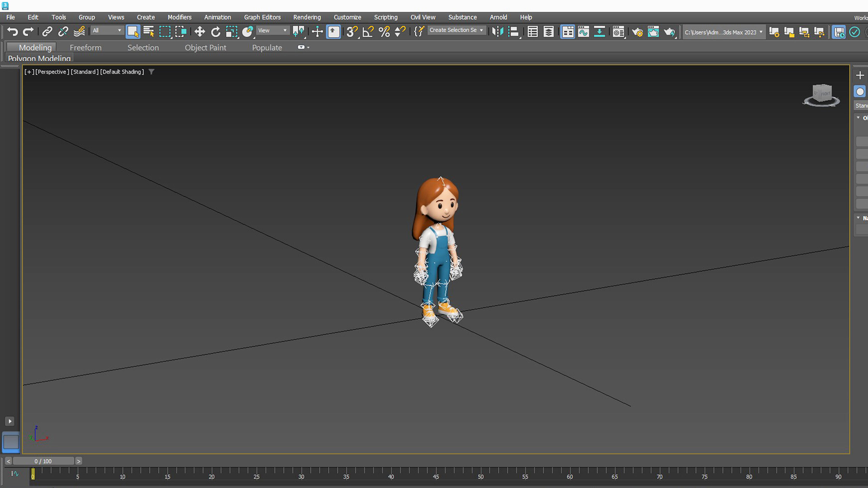Switch to the Populate ribbon tab
Screen dimensions: 868x488
coord(267,48)
